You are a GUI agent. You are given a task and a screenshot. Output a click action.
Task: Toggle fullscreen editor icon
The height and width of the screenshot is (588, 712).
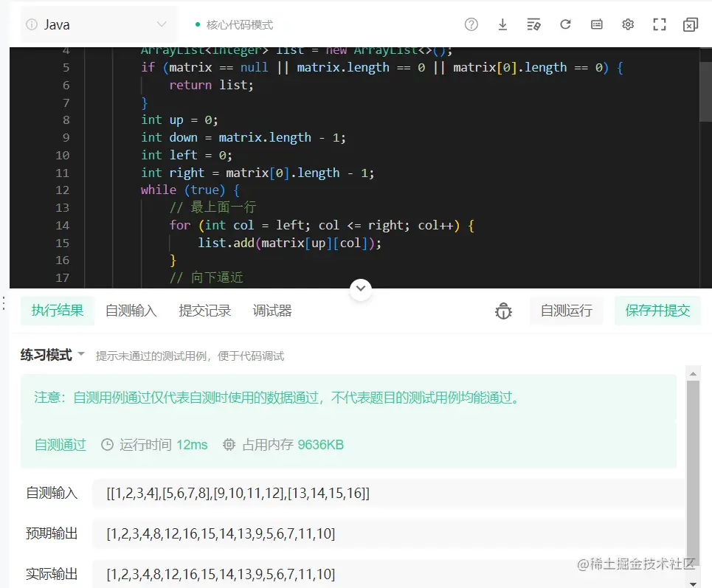(660, 24)
